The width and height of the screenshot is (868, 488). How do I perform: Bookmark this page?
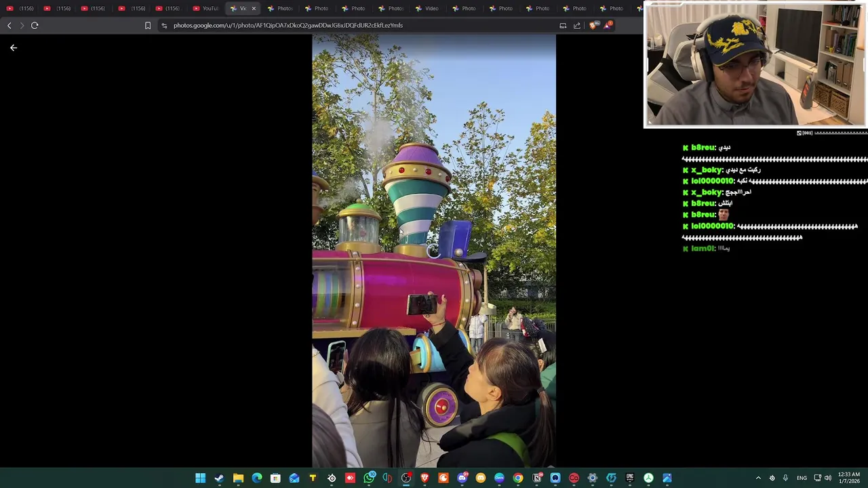[148, 25]
